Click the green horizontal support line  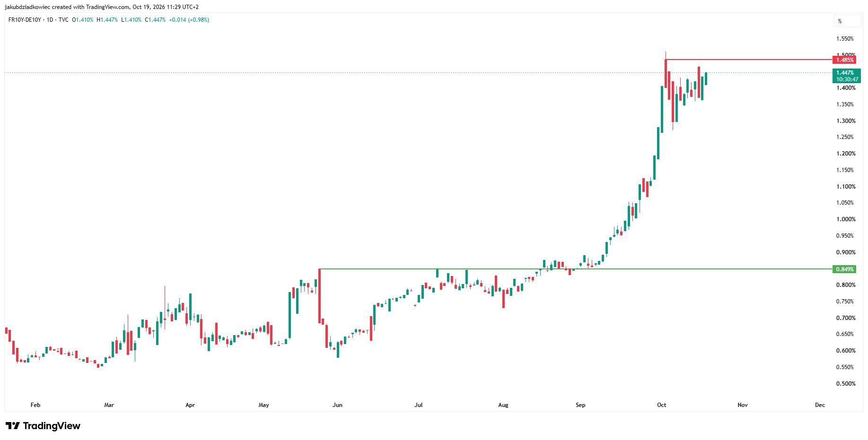click(576, 269)
